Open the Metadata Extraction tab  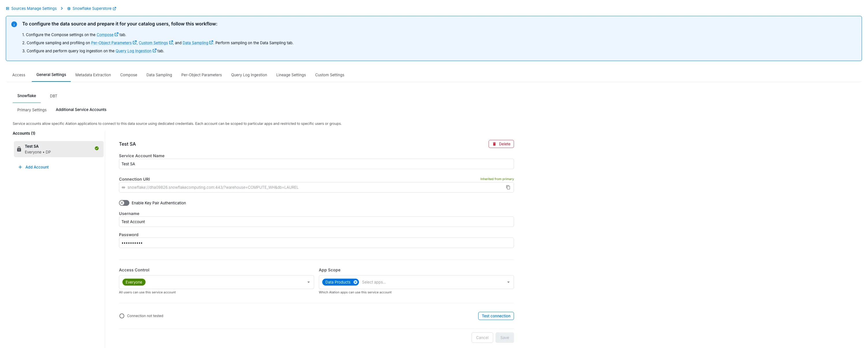(x=93, y=75)
